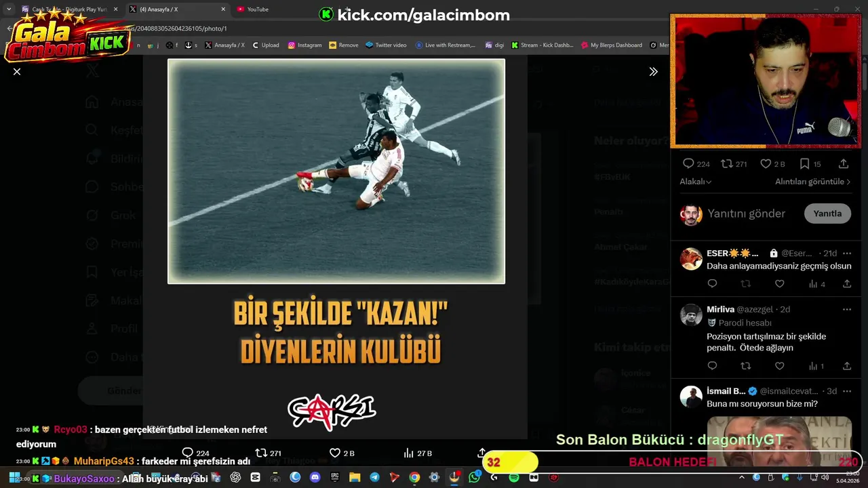The image size is (868, 488).
Task: Open Epic Games launcher from the taskbar
Action: pos(335,477)
